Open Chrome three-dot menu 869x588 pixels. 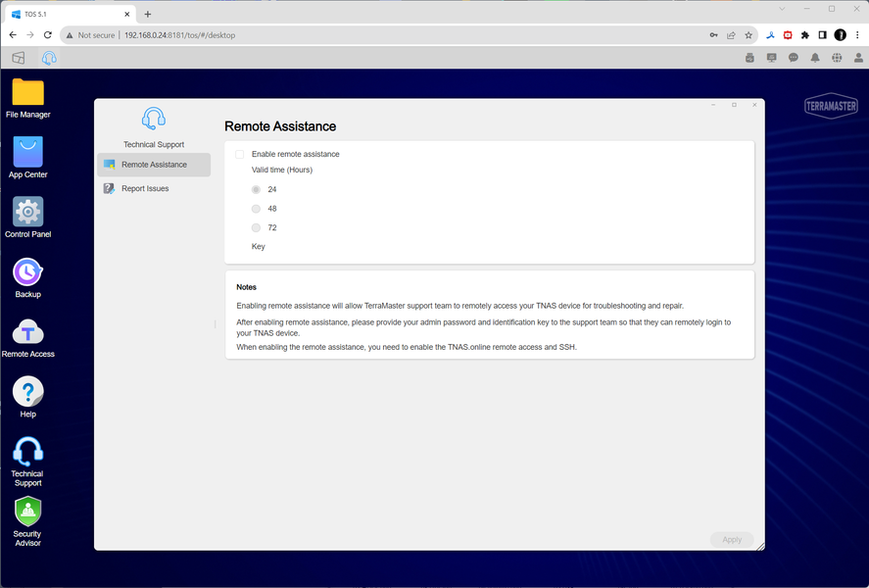(857, 35)
